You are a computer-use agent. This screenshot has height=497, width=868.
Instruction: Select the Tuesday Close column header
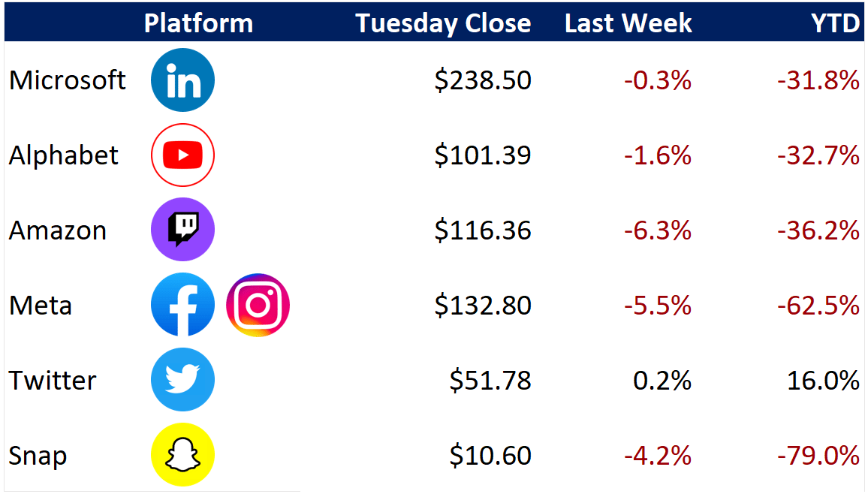(x=443, y=23)
